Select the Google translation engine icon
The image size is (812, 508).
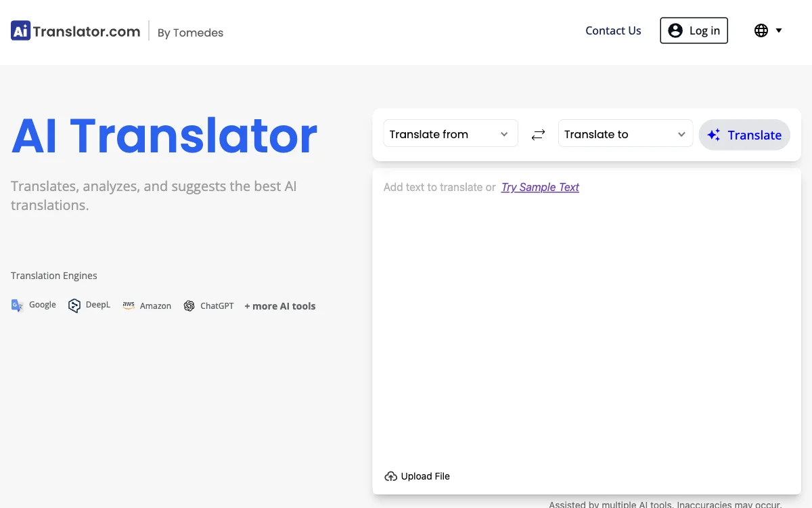(17, 305)
